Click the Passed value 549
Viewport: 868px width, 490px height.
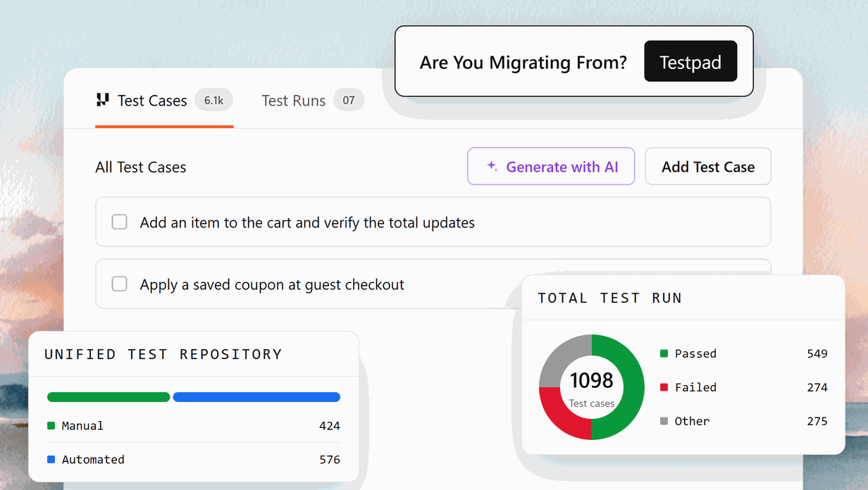click(x=817, y=353)
